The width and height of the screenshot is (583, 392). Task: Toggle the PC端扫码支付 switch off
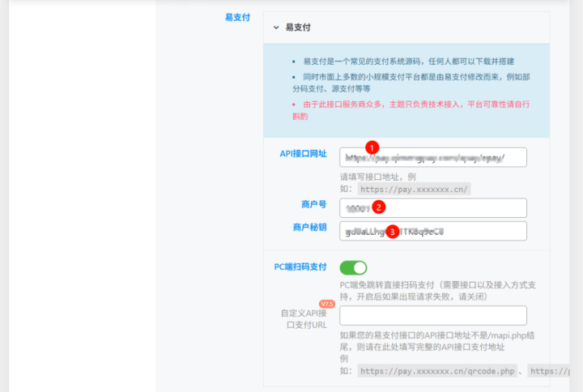click(x=353, y=268)
